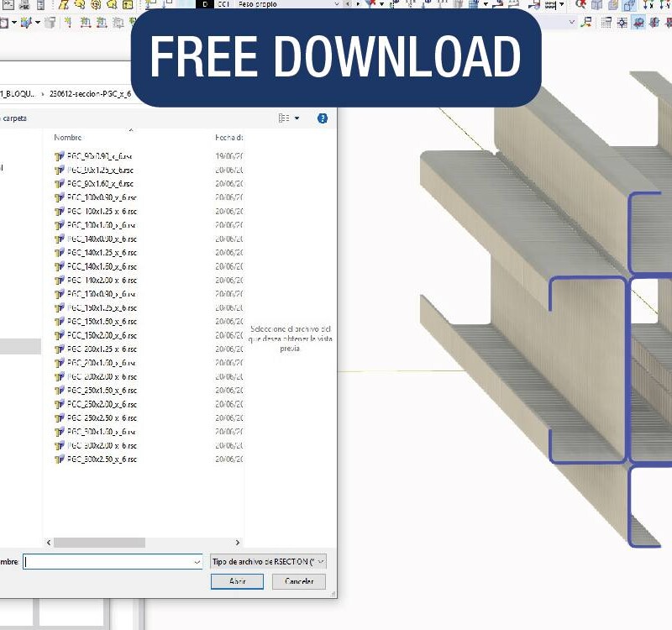Select file PGC_200x1.25_x_6.rsc
The image size is (672, 630).
[x=96, y=349]
